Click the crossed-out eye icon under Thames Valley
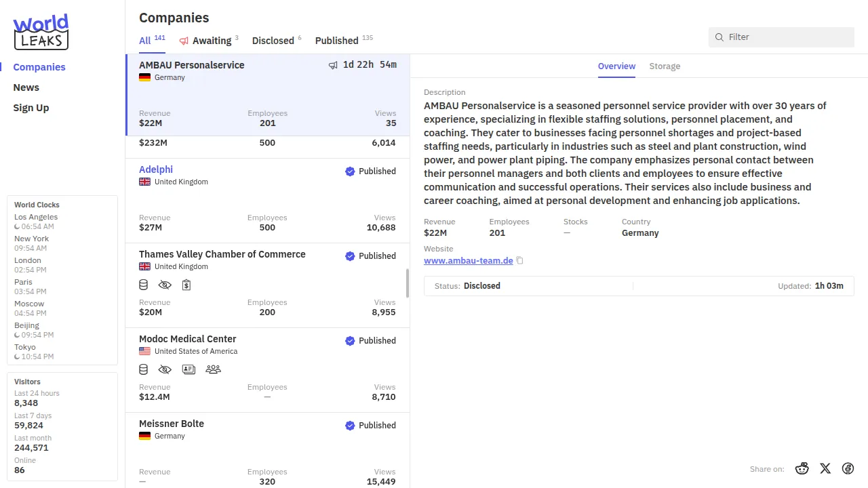Image resolution: width=868 pixels, height=488 pixels. point(165,285)
